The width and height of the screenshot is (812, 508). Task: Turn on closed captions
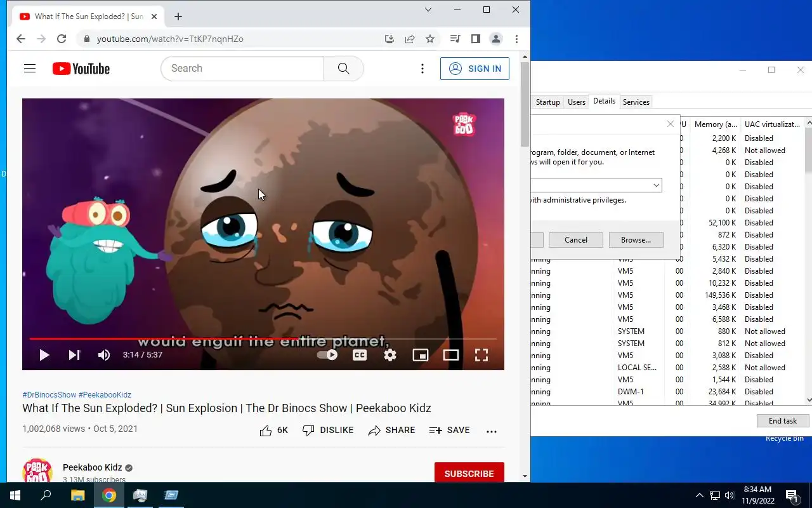click(x=360, y=355)
